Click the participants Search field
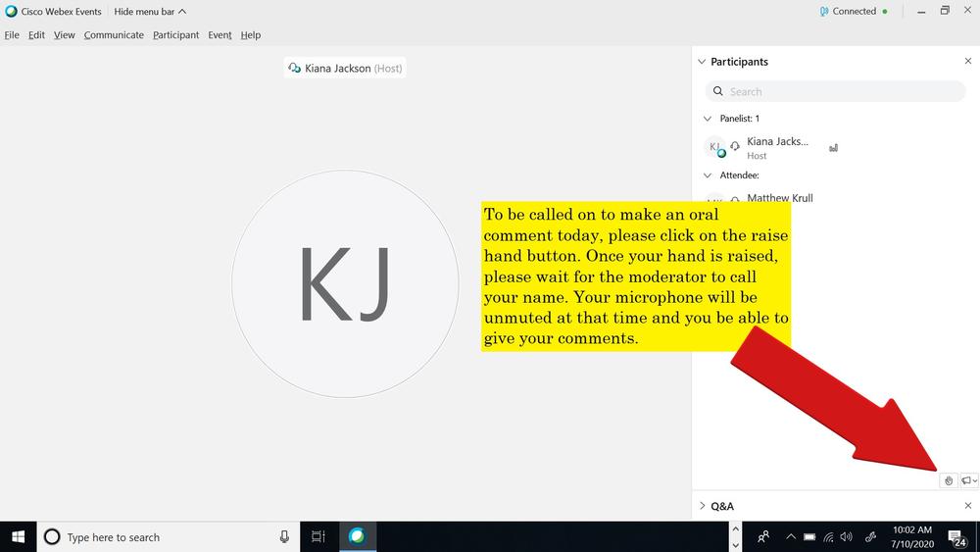Viewport: 980px width, 552px height. (835, 91)
